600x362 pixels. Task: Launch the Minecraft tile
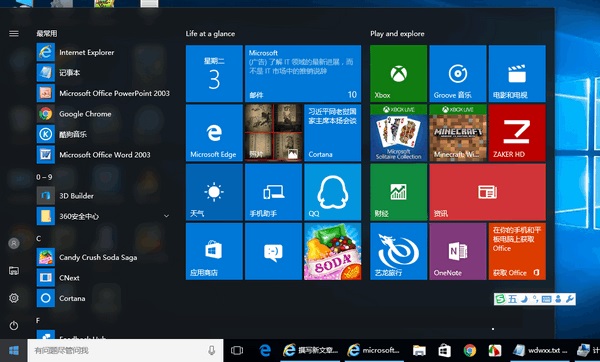tap(458, 133)
